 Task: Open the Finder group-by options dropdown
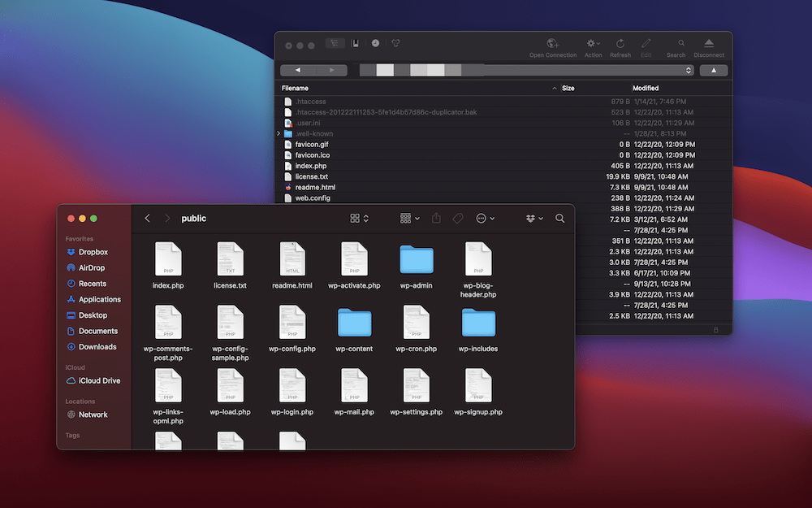[410, 218]
